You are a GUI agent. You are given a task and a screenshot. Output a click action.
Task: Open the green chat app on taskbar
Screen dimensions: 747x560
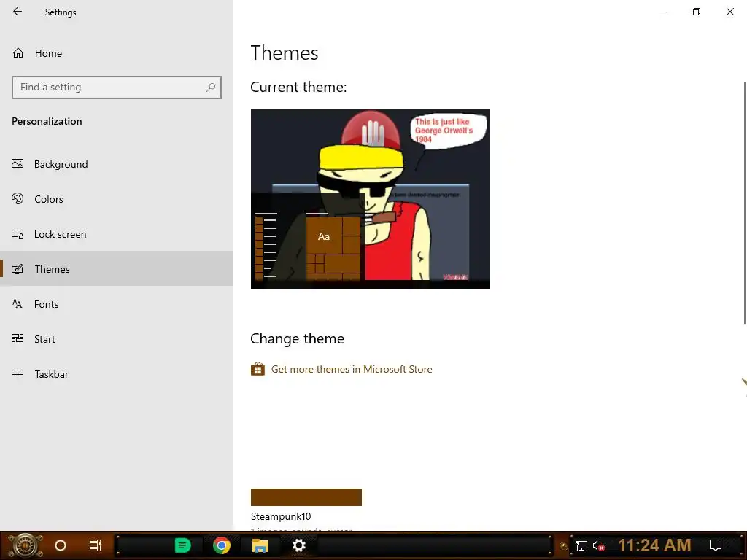coord(182,545)
